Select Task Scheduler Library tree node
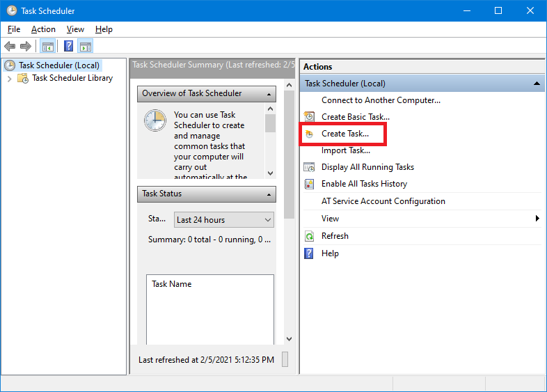The image size is (547, 392). (x=72, y=78)
